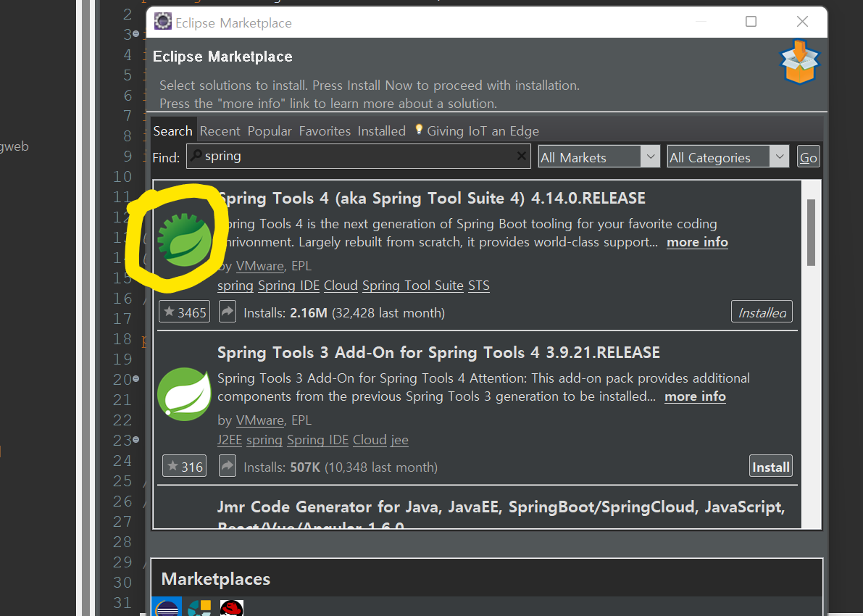The width and height of the screenshot is (863, 616).
Task: Open the All Markets dropdown
Action: (599, 157)
